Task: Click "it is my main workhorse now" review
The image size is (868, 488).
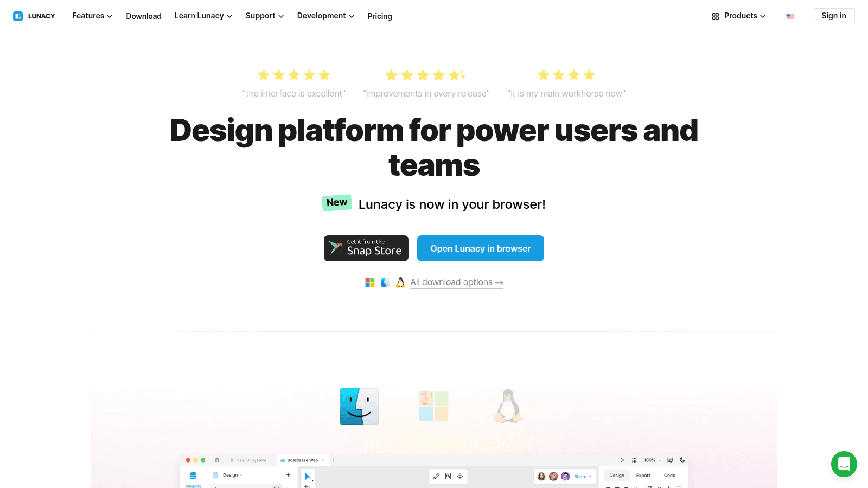Action: coord(566,94)
